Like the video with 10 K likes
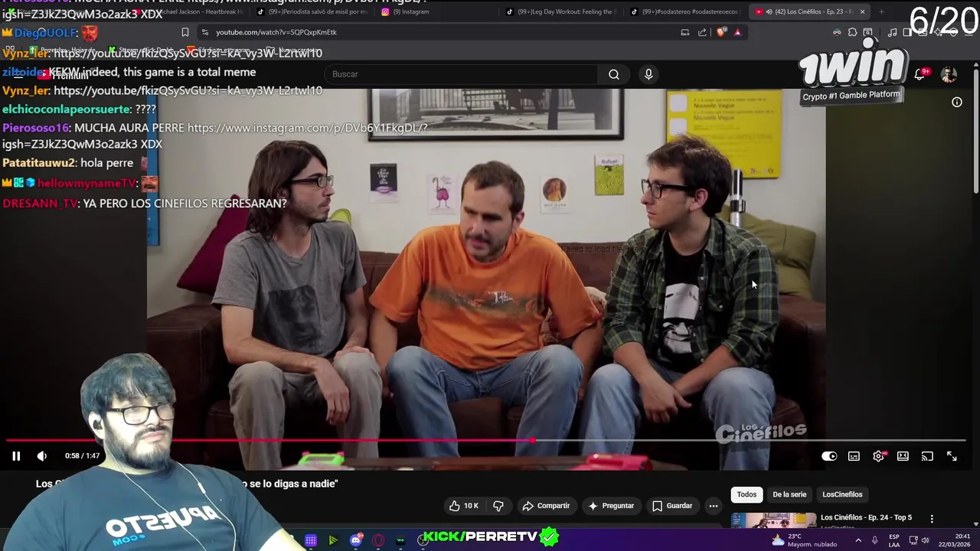The height and width of the screenshot is (551, 980). [x=464, y=506]
